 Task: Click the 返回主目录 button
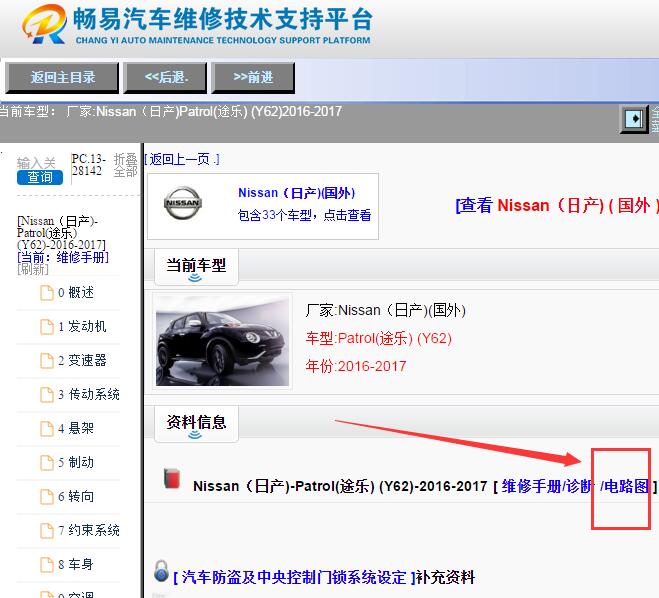coord(62,77)
